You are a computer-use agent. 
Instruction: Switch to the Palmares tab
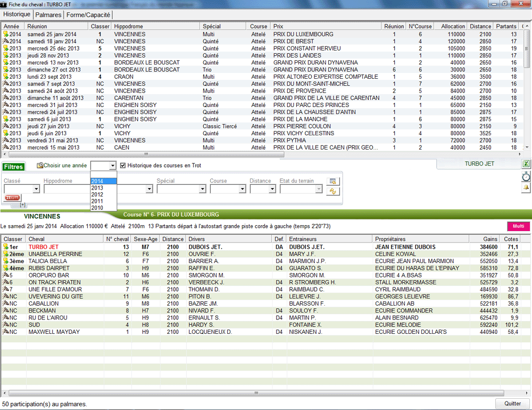pos(48,15)
